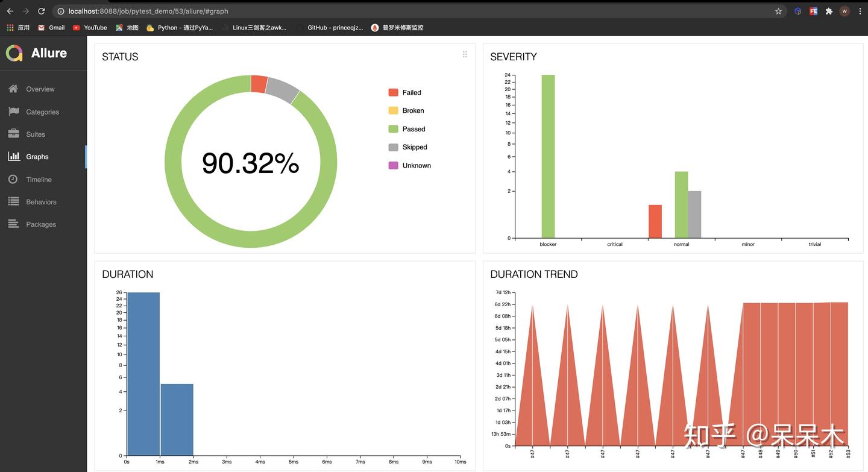The image size is (868, 472).
Task: Click the #53 trend axis label
Action: pos(848,453)
